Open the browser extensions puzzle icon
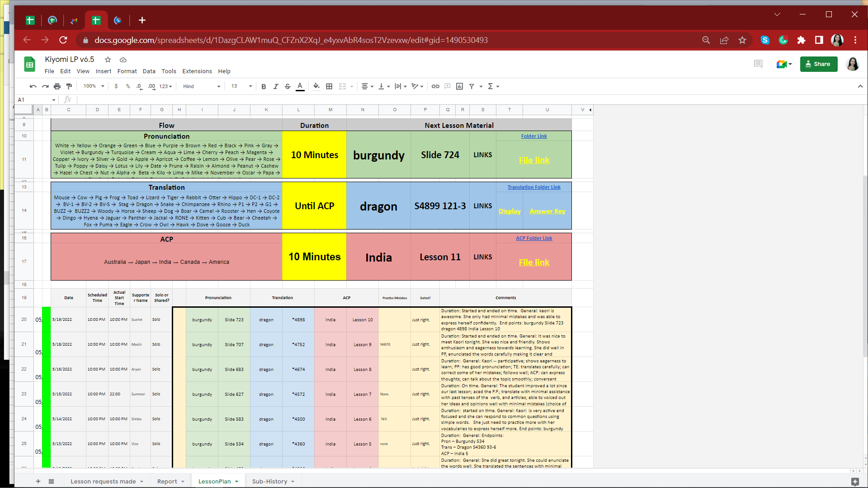 pos(801,40)
